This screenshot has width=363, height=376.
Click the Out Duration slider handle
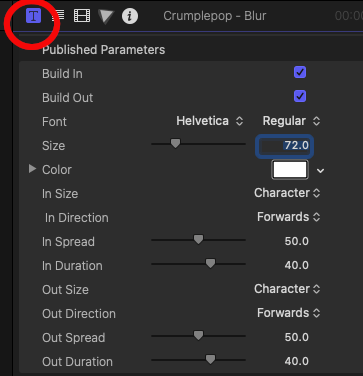[x=210, y=359]
